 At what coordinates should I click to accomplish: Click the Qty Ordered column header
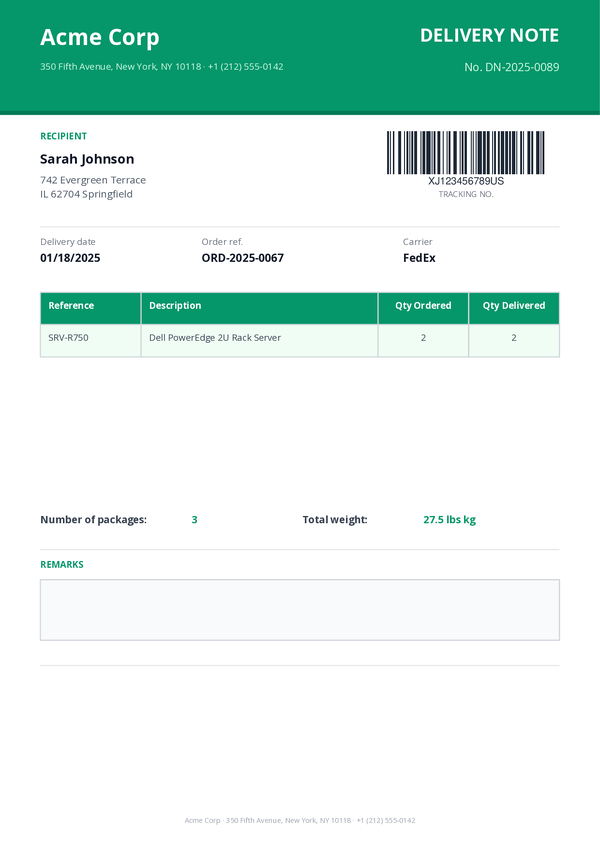[x=423, y=306]
